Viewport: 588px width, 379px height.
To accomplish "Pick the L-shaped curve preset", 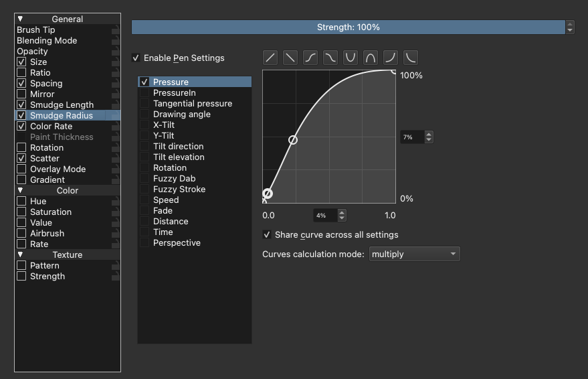I will pyautogui.click(x=411, y=58).
